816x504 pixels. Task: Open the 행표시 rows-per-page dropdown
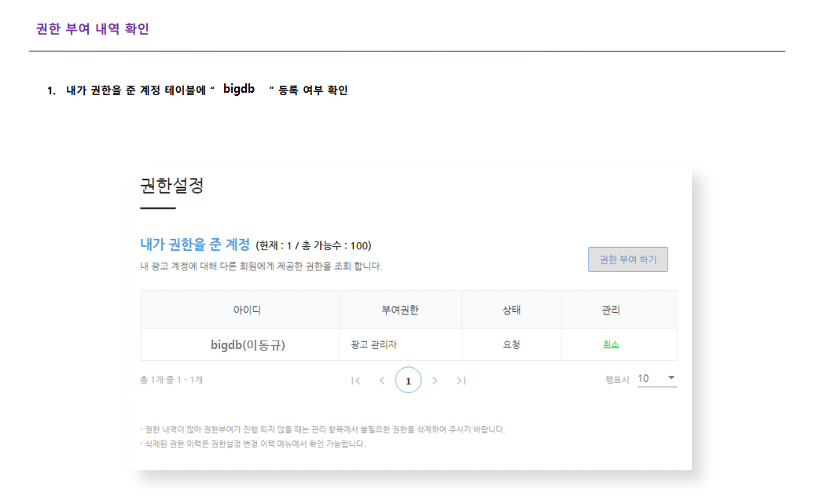click(656, 379)
